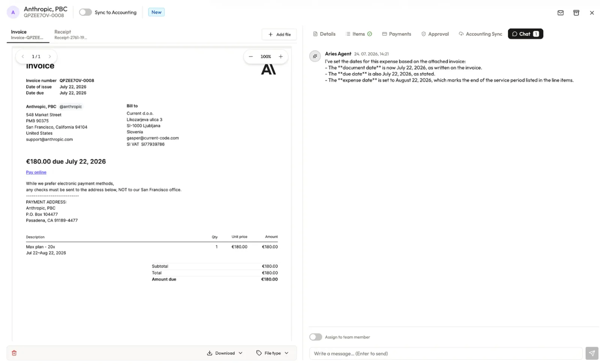Viewport: 600px width, 364px height.
Task: Click the New status badge
Action: [x=156, y=12]
